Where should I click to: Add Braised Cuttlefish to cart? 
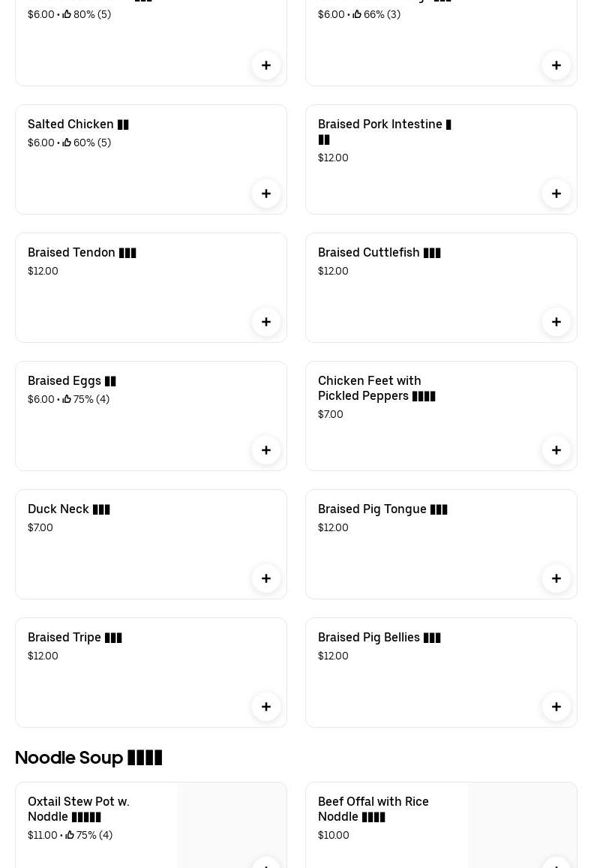pyautogui.click(x=556, y=322)
